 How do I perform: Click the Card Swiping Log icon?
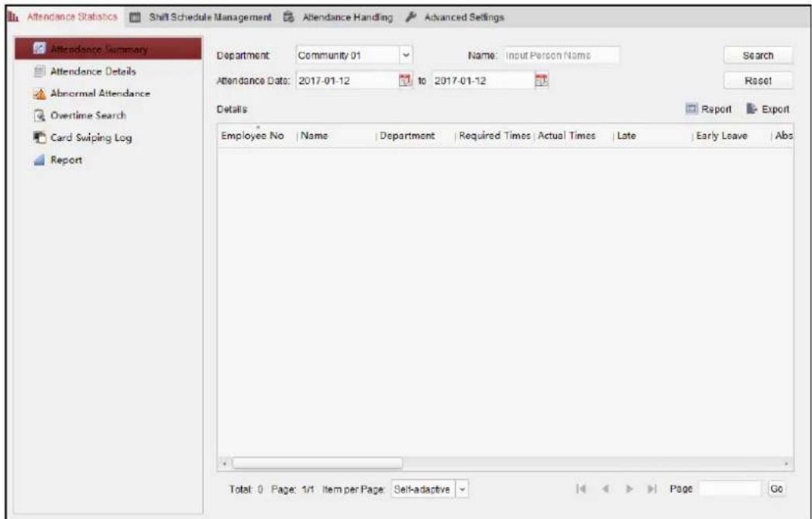[40, 138]
